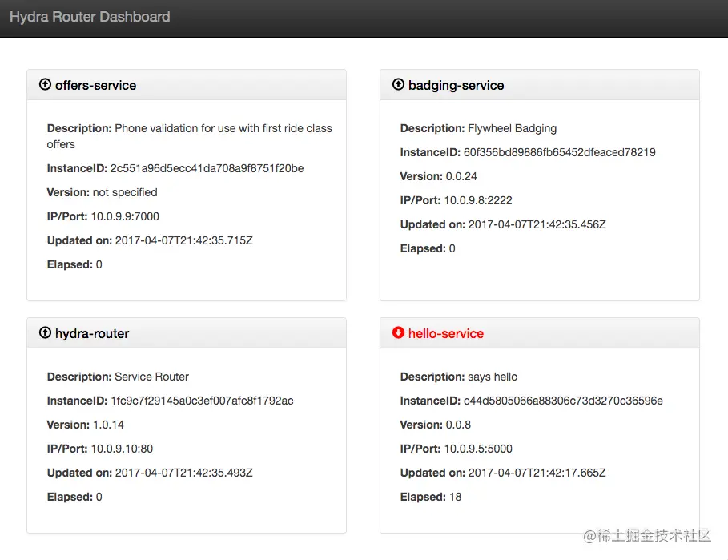Click hello-service Elapsed value 18
728x560 pixels.
(x=455, y=497)
